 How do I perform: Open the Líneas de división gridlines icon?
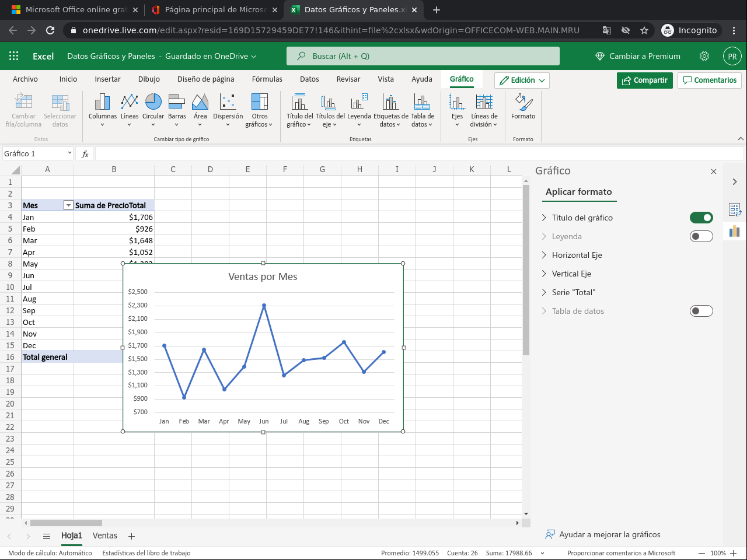484,103
